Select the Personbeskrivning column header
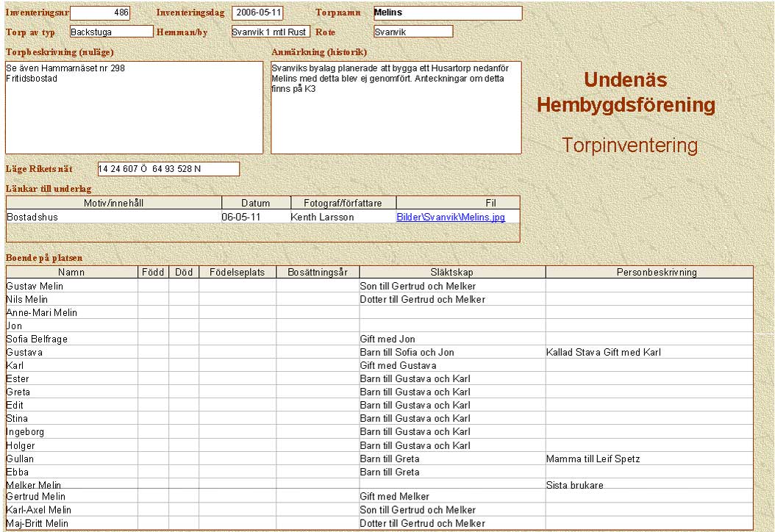 [649, 273]
